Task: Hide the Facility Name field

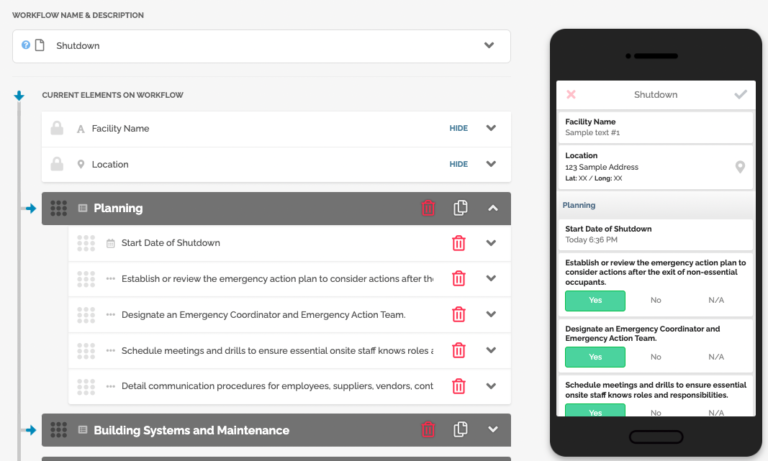Action: click(x=458, y=128)
